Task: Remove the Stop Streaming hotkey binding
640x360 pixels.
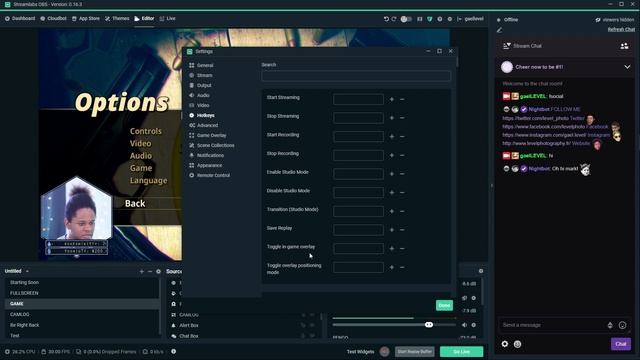Action: 402,118
